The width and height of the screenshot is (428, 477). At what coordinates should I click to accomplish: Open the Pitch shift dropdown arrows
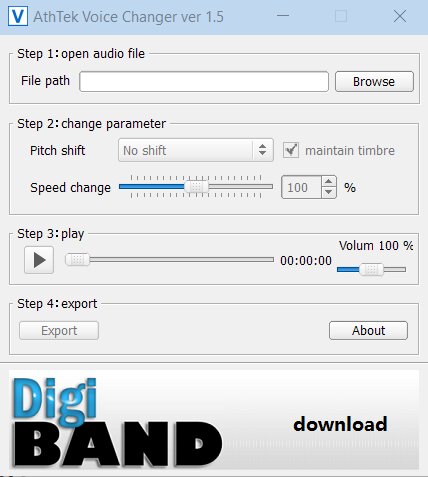pyautogui.click(x=263, y=150)
